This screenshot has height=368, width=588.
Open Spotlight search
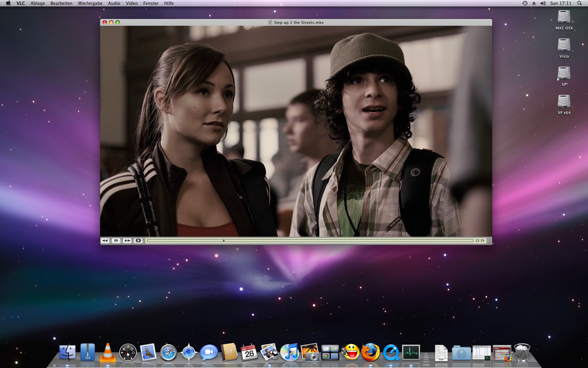coord(579,3)
